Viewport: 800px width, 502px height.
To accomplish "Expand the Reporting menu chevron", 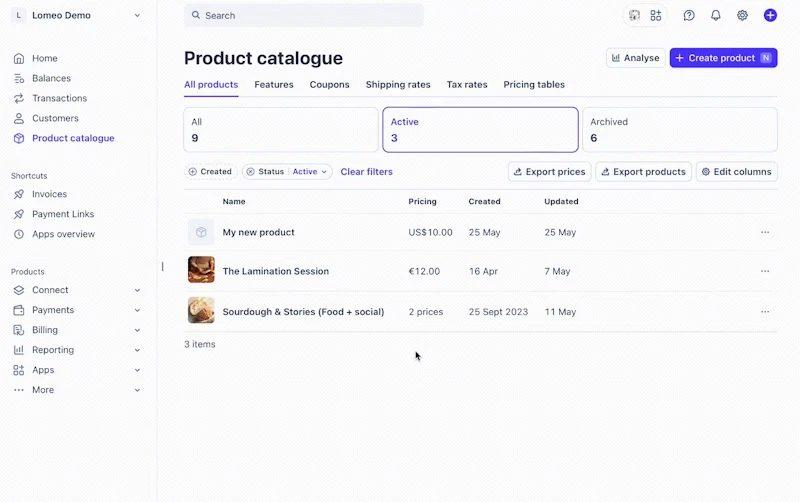I will pyautogui.click(x=137, y=350).
